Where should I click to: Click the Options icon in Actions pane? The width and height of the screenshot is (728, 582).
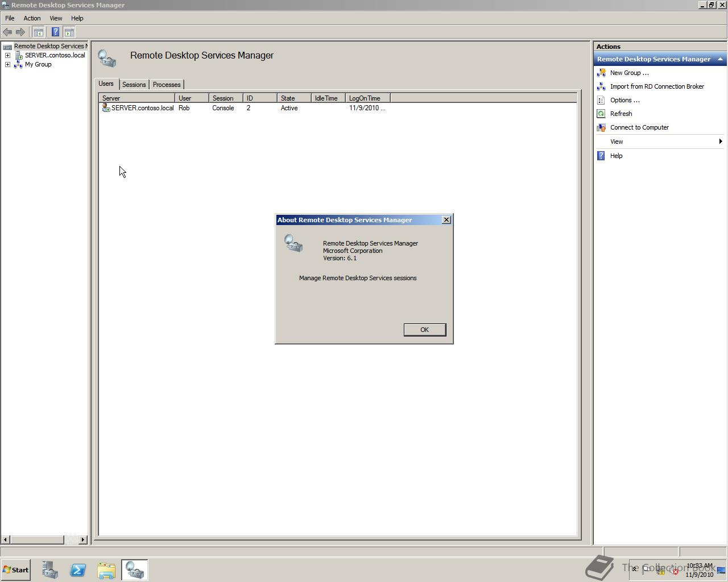pyautogui.click(x=601, y=100)
